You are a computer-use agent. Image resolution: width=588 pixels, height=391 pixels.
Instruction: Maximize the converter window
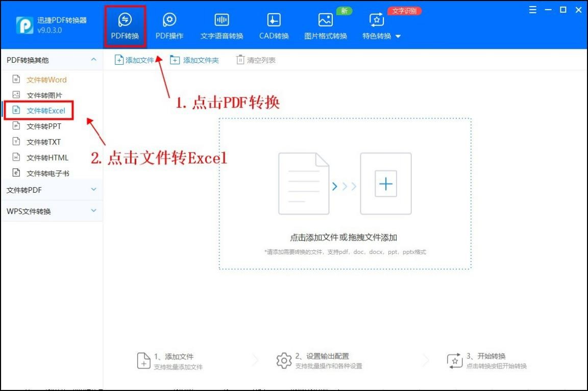click(x=563, y=10)
